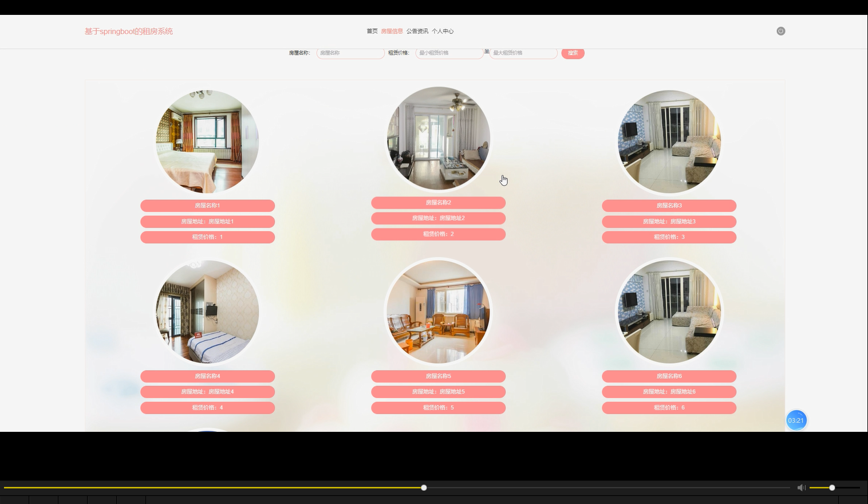The width and height of the screenshot is (868, 504).
Task: Click the 房屋地址：房屋地址3 pill
Action: (669, 222)
